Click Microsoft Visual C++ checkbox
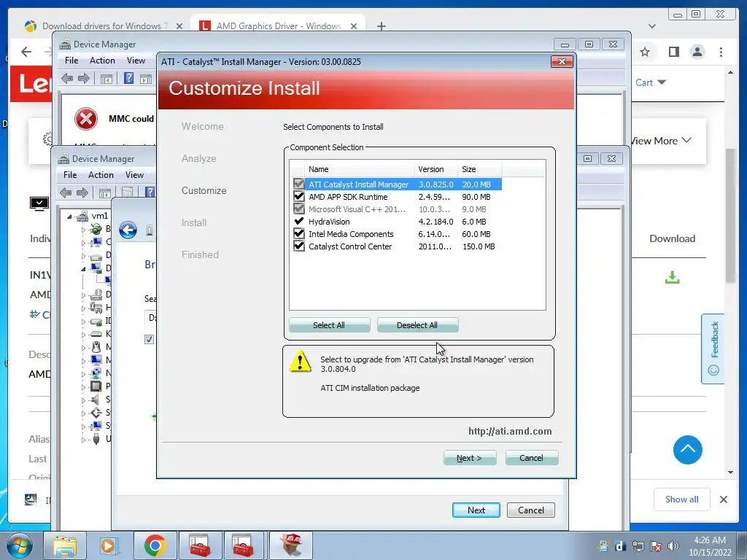 pos(298,209)
